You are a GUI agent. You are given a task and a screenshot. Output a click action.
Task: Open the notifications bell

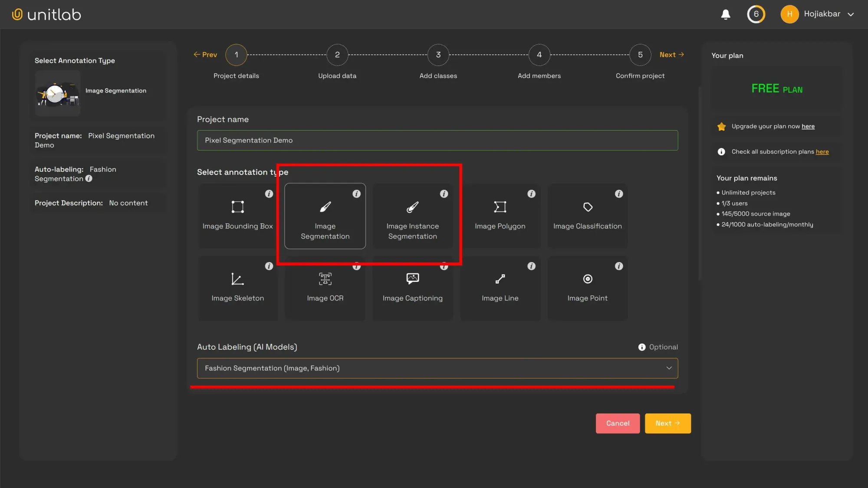pyautogui.click(x=725, y=14)
